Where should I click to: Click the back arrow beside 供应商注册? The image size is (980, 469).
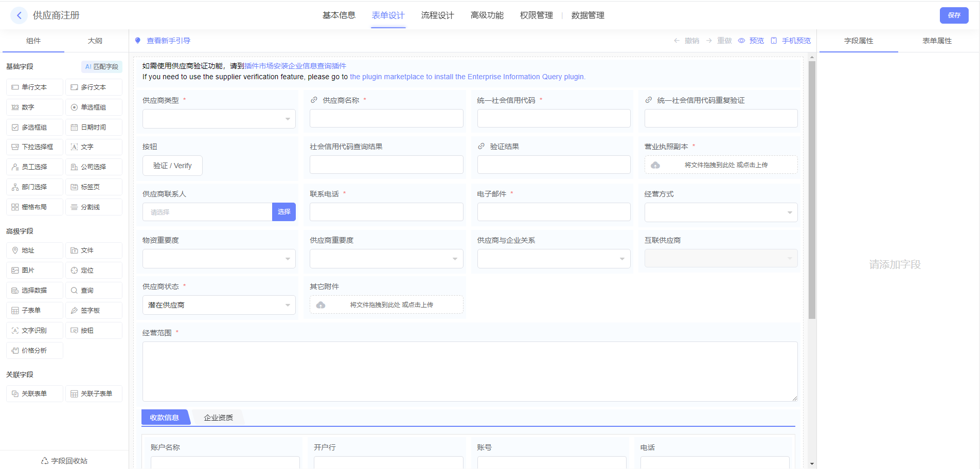click(19, 15)
